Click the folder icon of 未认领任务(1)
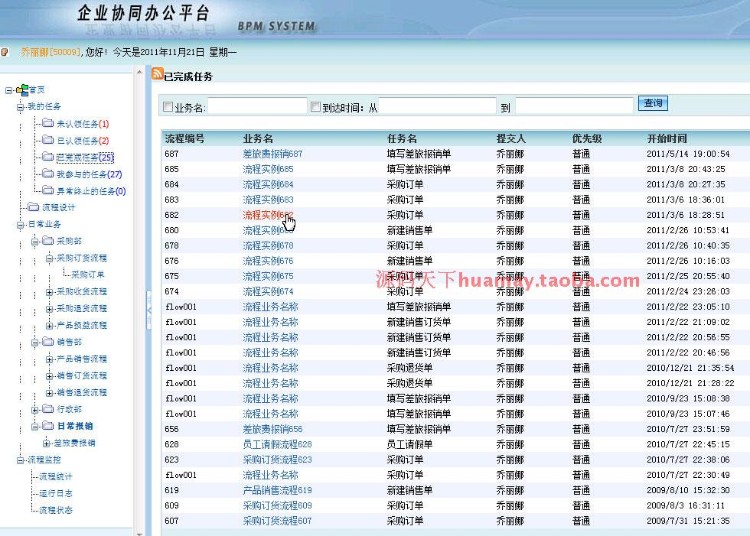Viewport: 750px width, 536px height. [48, 123]
